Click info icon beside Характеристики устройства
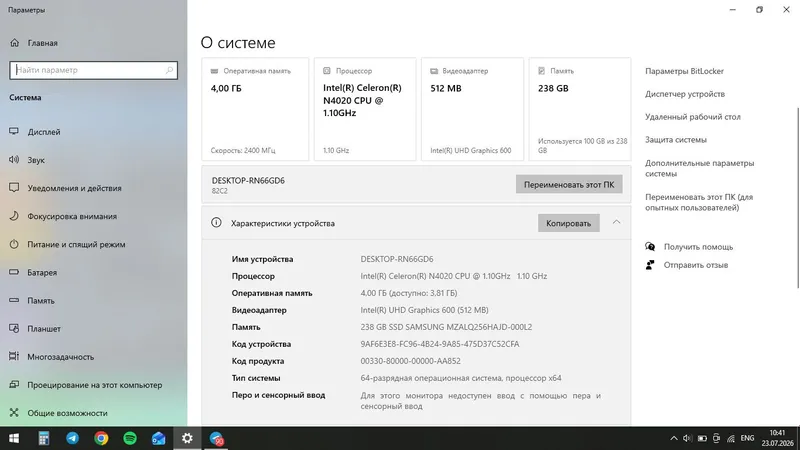 (x=216, y=222)
